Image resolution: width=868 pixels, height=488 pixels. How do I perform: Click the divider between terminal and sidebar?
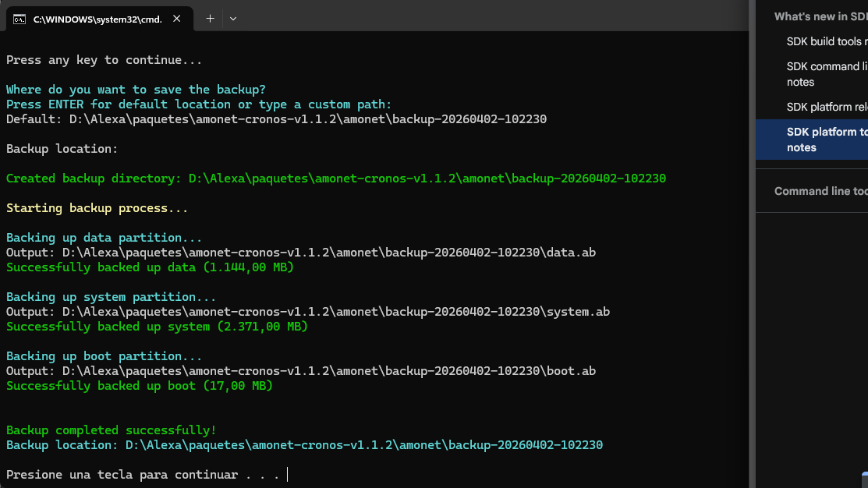(x=753, y=244)
